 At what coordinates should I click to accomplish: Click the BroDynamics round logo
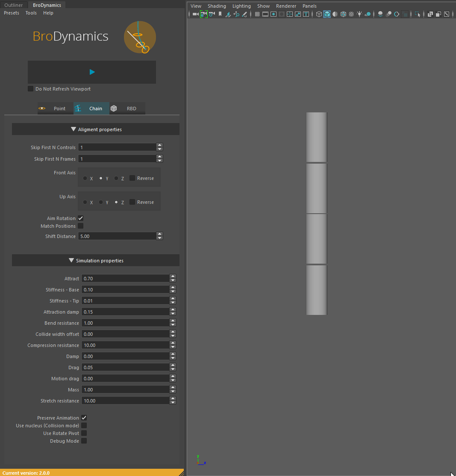[x=140, y=37]
